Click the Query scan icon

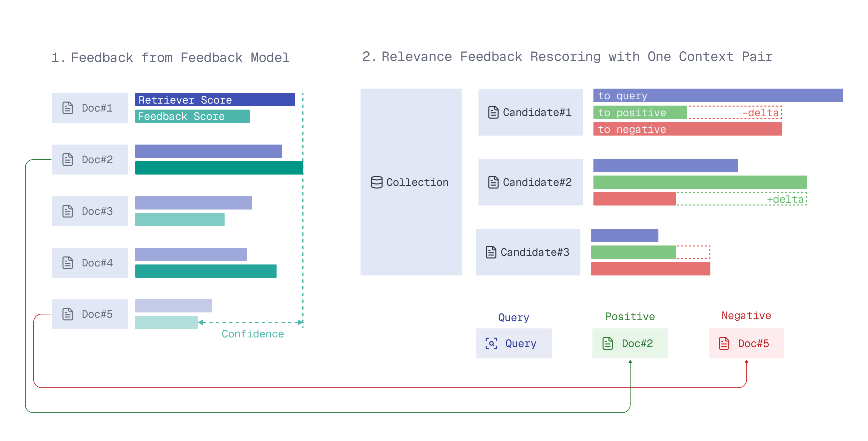click(x=492, y=343)
